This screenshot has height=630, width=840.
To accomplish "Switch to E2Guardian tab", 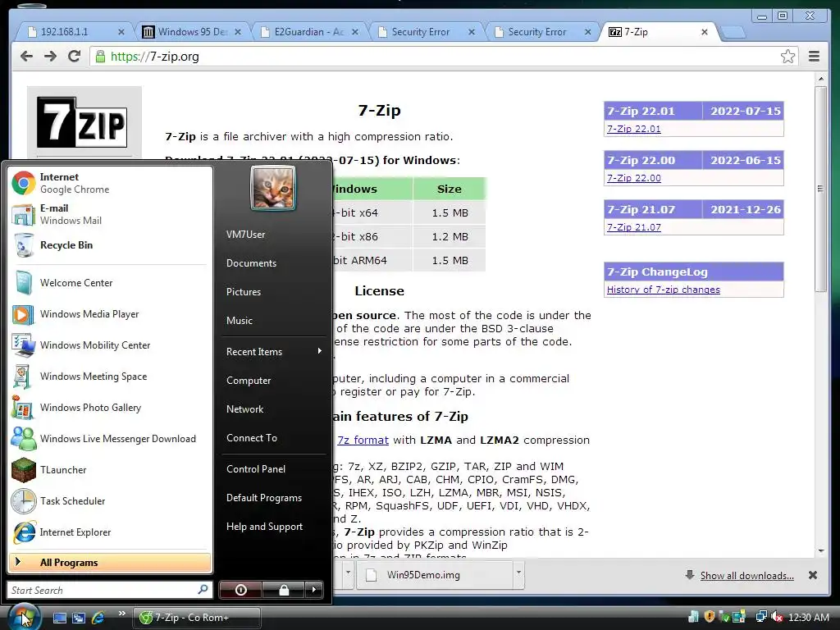I will [308, 32].
